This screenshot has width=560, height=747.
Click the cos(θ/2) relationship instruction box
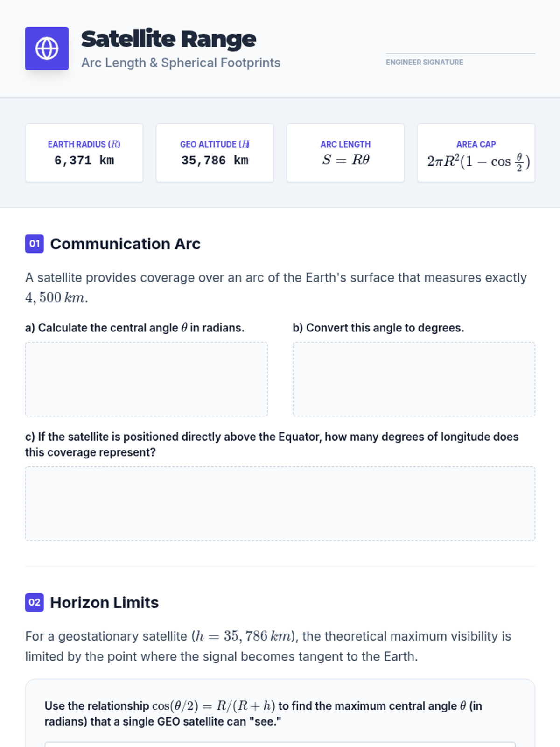(280, 713)
